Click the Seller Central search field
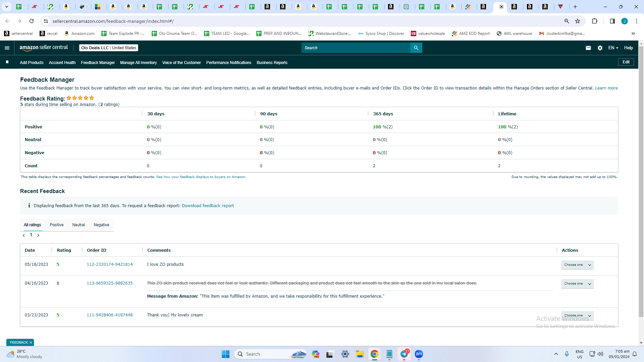The height and width of the screenshot is (362, 644). [356, 48]
